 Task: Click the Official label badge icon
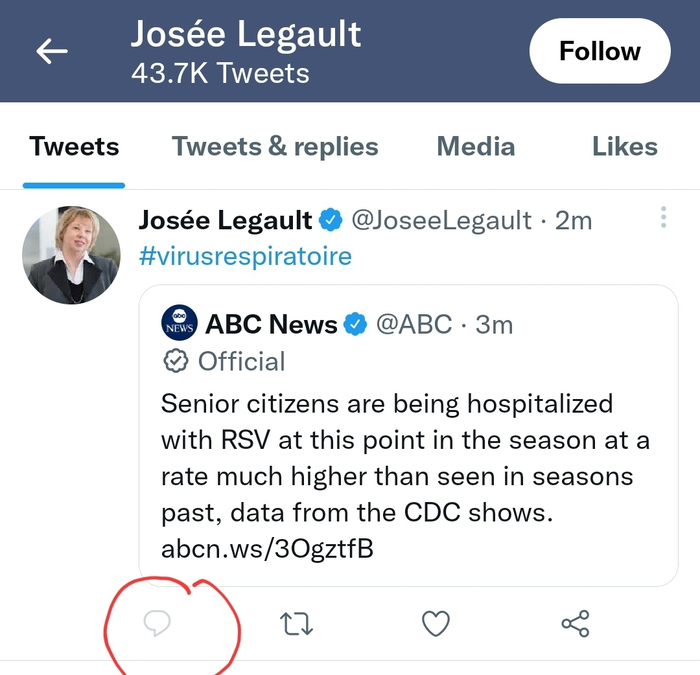[176, 361]
